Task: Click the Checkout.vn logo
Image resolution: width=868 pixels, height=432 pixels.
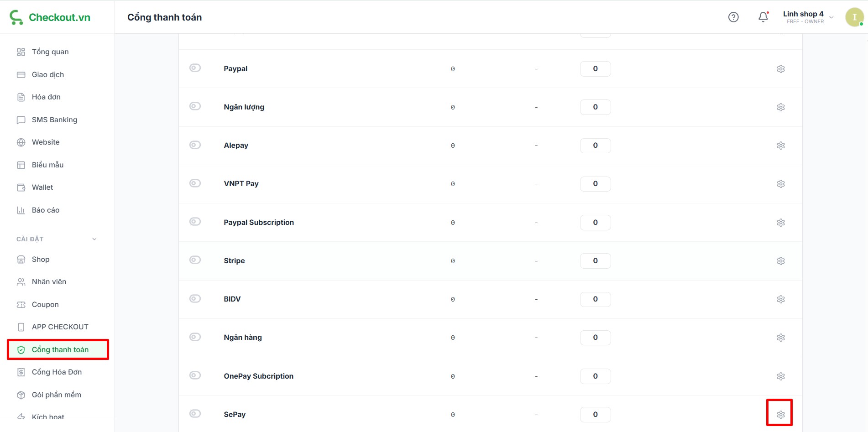Action: coord(50,17)
